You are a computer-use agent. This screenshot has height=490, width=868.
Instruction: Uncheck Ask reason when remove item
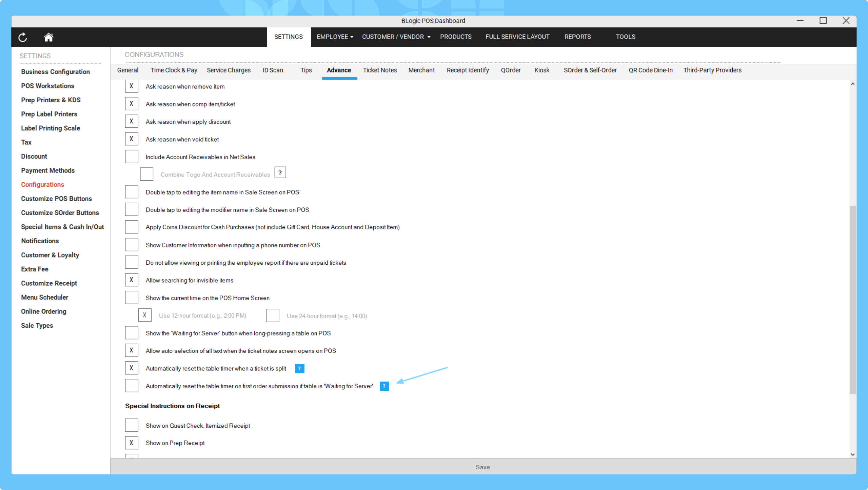pyautogui.click(x=132, y=86)
